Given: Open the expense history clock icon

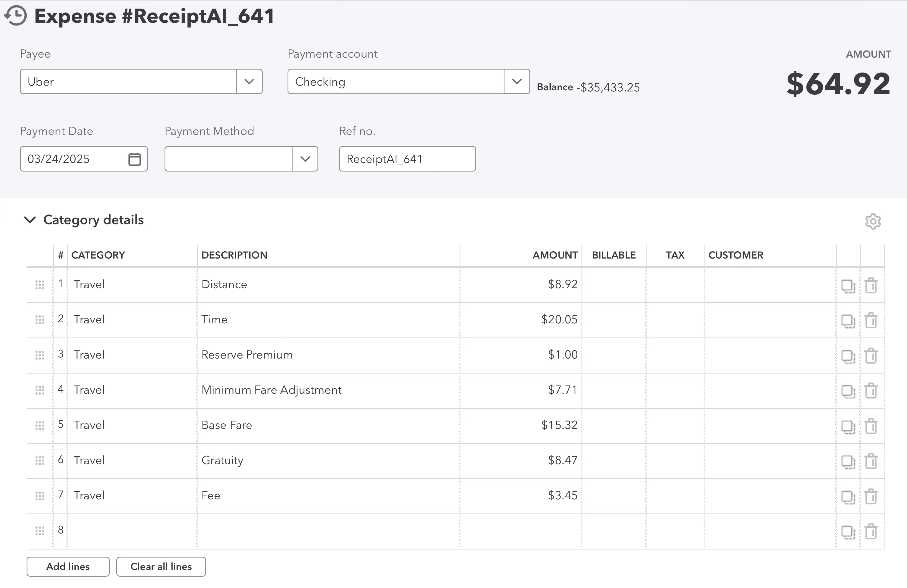Looking at the screenshot, I should click(x=15, y=16).
